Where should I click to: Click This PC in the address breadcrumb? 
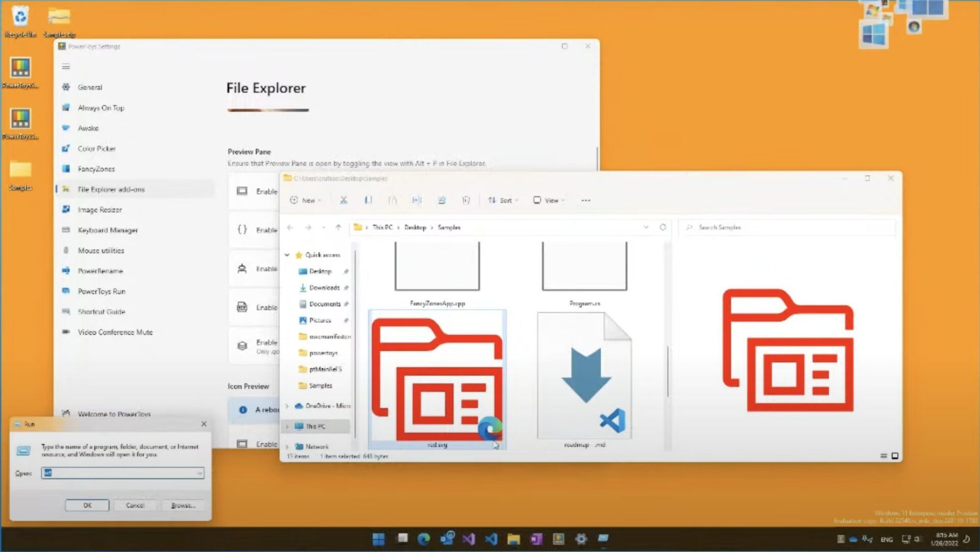(382, 228)
